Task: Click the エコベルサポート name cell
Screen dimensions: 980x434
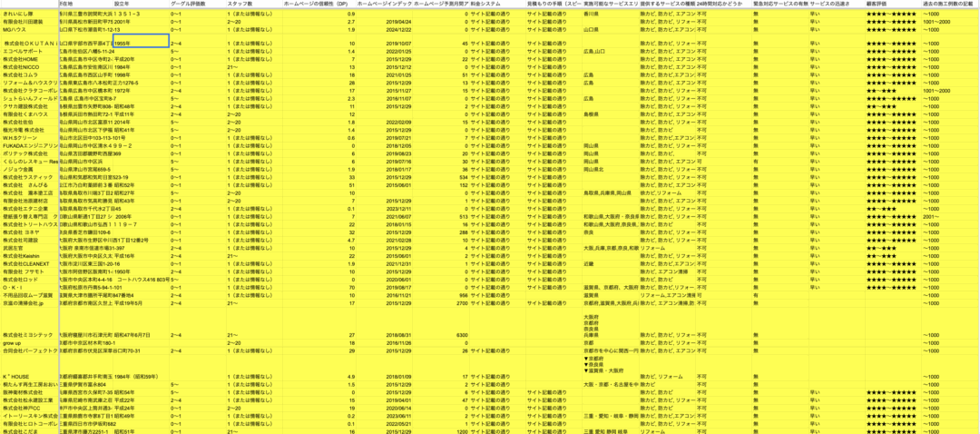Action: click(29, 51)
